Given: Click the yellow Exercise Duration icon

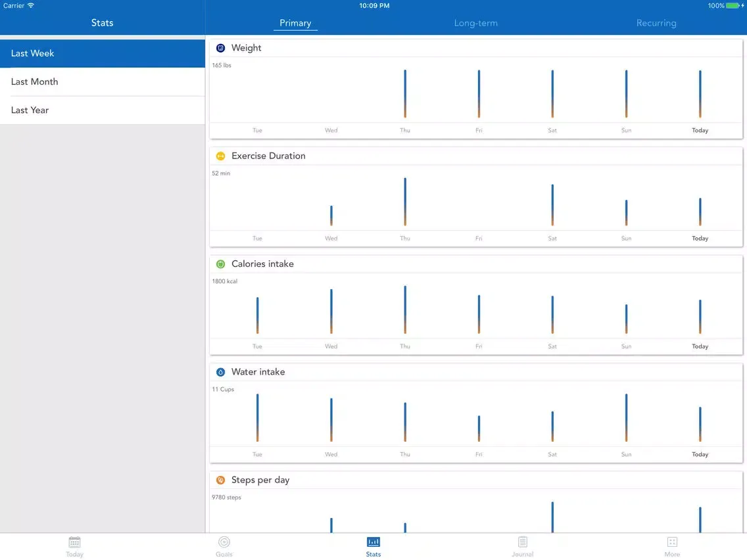Looking at the screenshot, I should click(x=221, y=156).
